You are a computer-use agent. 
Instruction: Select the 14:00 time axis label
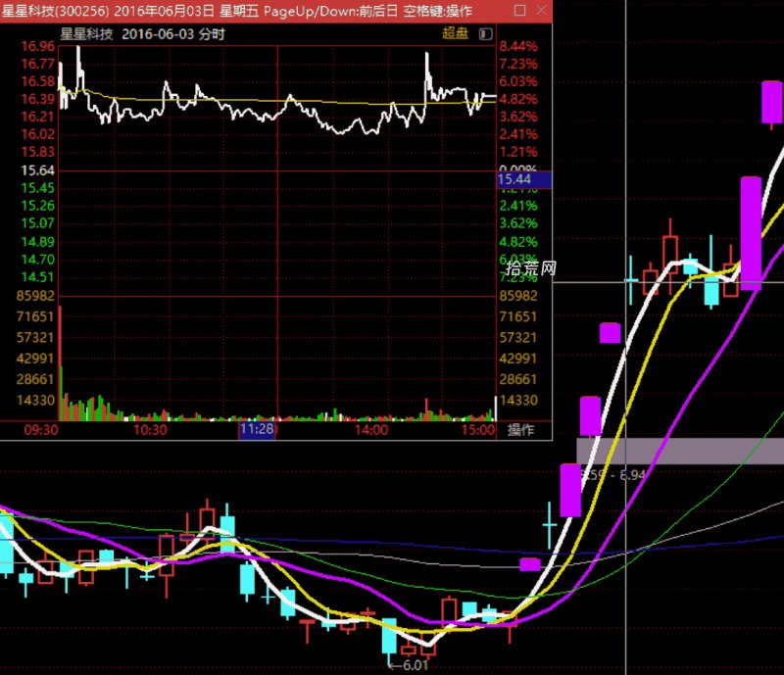371,430
